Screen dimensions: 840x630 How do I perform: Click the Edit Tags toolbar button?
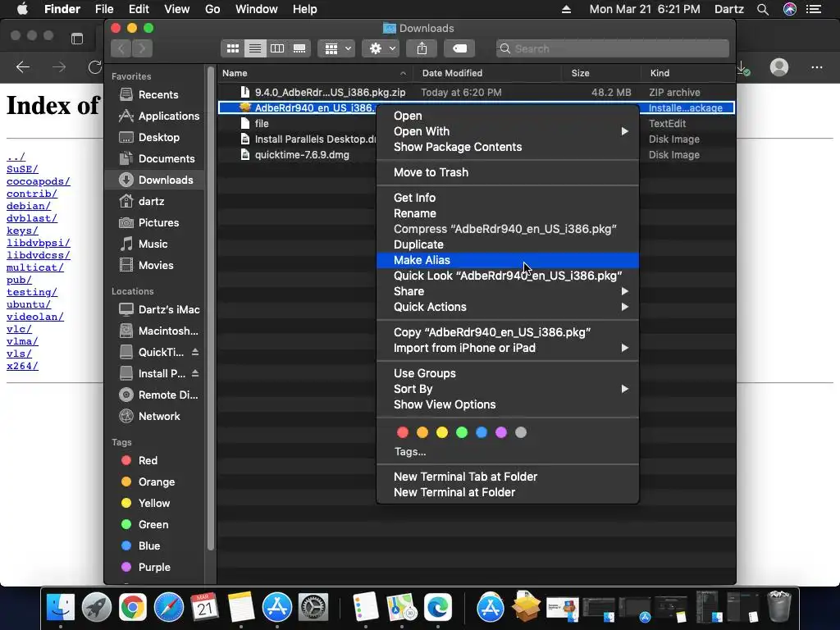pos(459,48)
